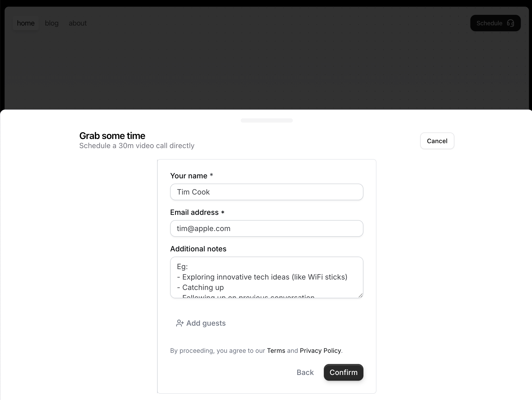Open the about navigation item
The height and width of the screenshot is (400, 532).
pyautogui.click(x=78, y=23)
